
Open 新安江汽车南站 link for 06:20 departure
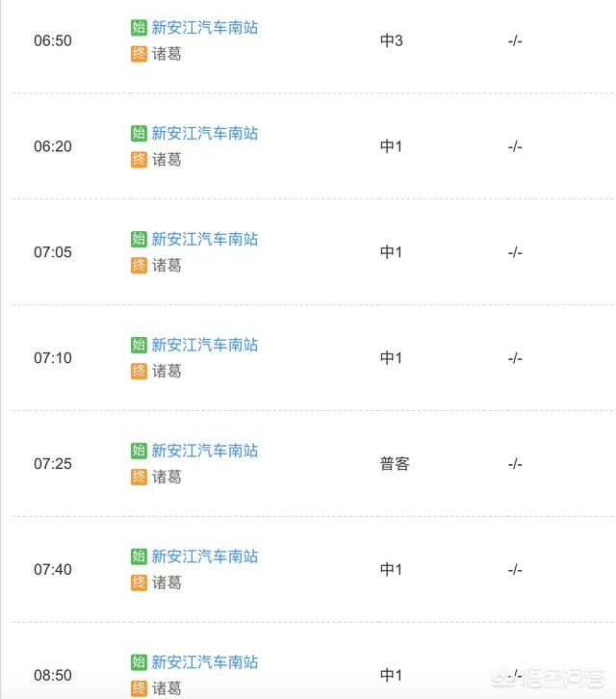coord(205,133)
